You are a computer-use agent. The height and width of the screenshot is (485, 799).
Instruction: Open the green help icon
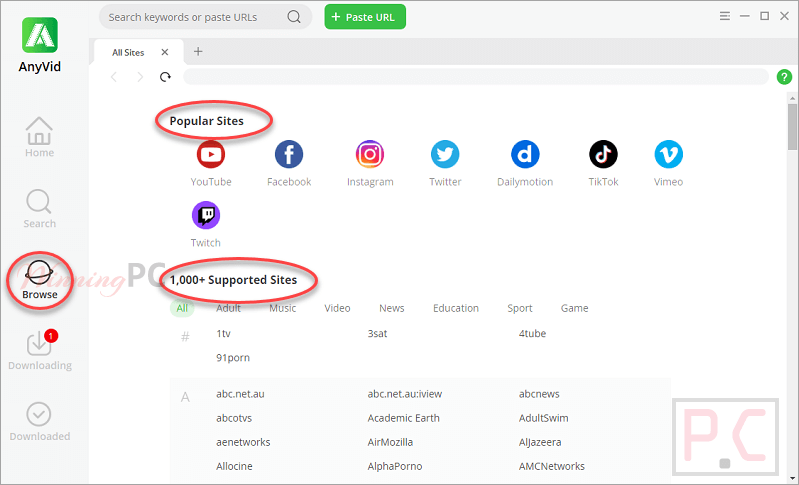[x=784, y=77]
